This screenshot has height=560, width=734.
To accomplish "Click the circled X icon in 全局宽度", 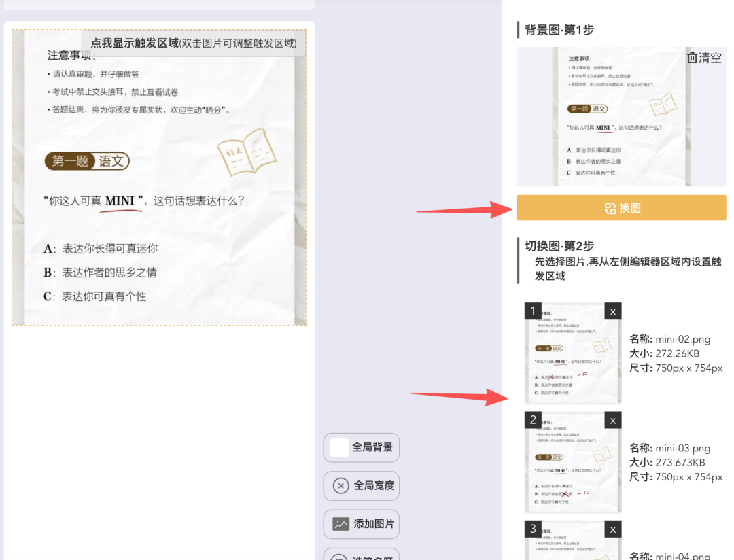I will [x=340, y=485].
